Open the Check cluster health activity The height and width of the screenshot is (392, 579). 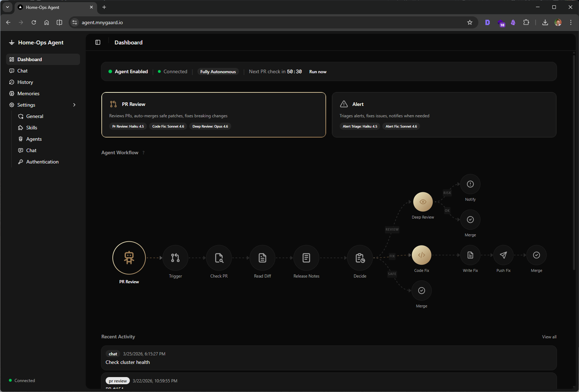pyautogui.click(x=329, y=358)
